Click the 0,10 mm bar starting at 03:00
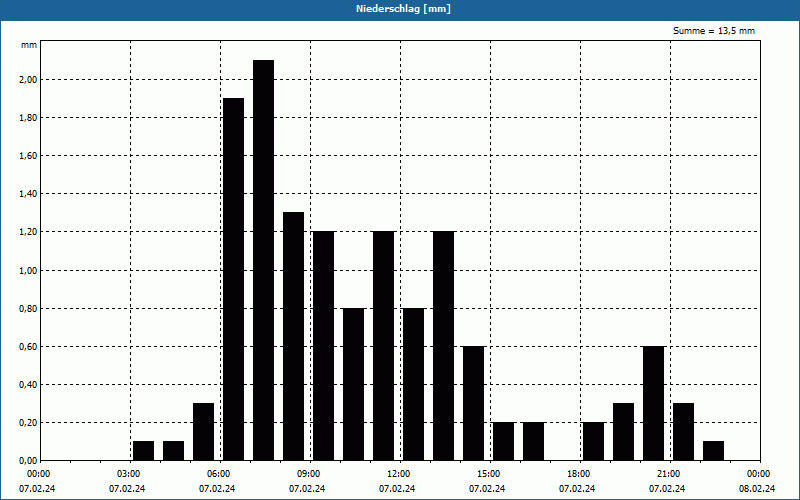 (x=143, y=451)
